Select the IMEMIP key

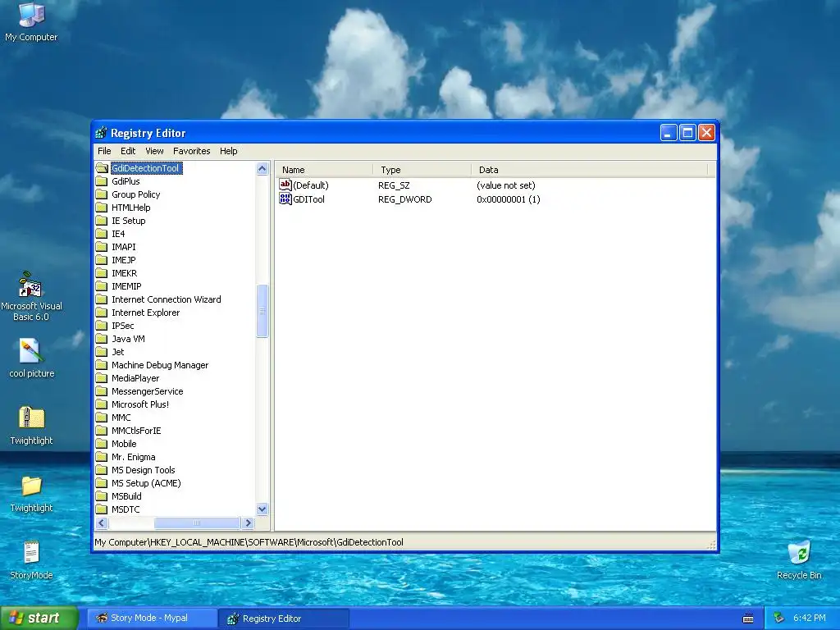coord(126,286)
